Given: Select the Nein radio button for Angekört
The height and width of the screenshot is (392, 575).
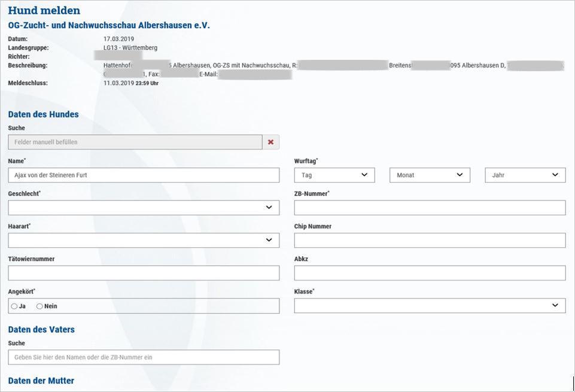Looking at the screenshot, I should [x=39, y=306].
